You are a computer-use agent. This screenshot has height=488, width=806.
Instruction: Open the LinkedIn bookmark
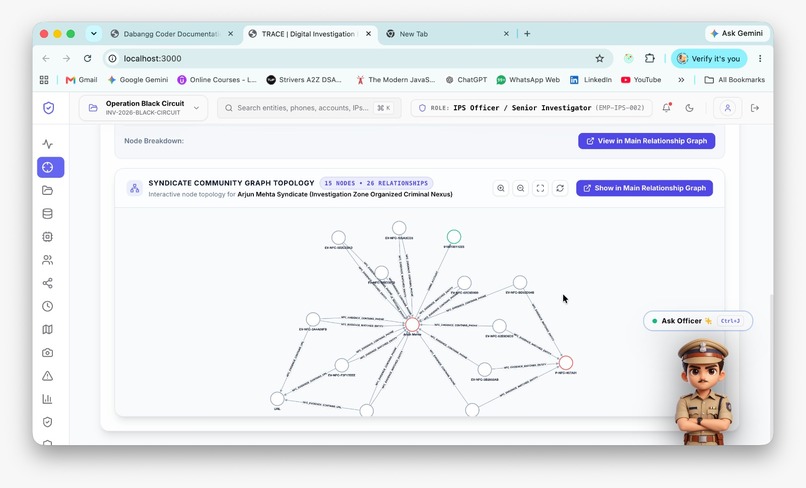[591, 80]
